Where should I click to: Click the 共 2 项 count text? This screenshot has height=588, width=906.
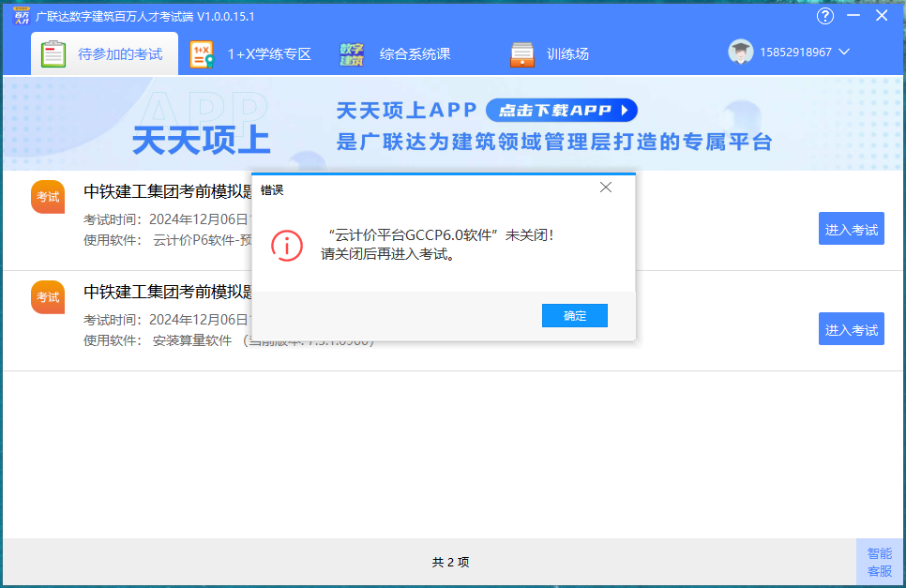[451, 562]
